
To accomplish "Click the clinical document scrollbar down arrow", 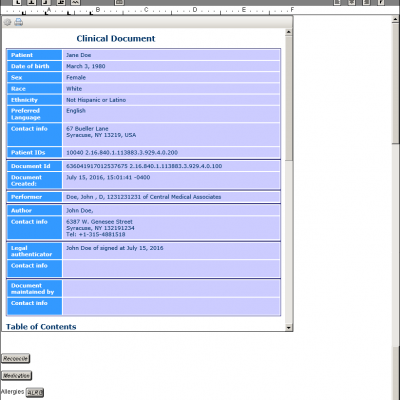I will (289, 328).
